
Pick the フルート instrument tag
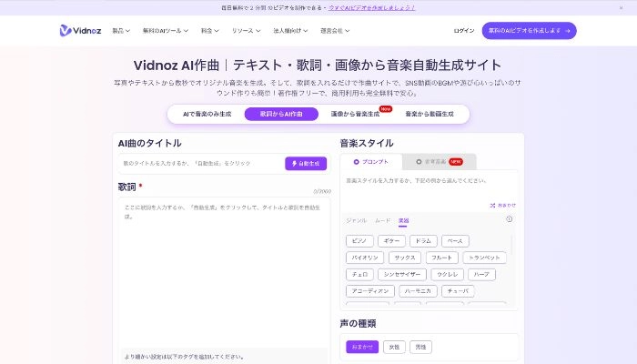click(442, 258)
